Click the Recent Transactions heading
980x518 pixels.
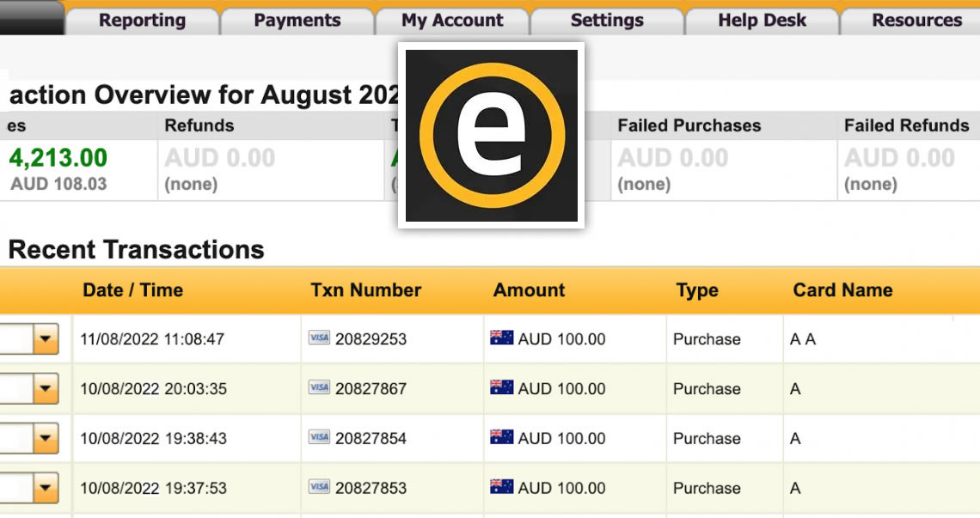[x=136, y=250]
